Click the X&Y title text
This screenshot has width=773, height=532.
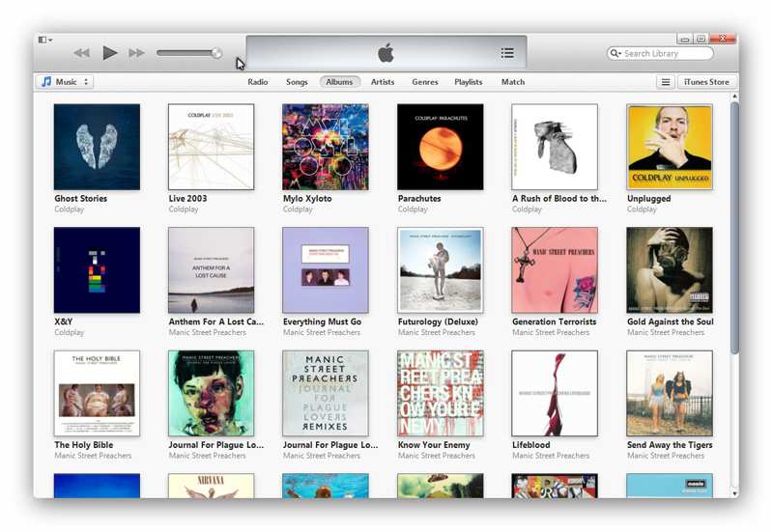[x=64, y=322]
